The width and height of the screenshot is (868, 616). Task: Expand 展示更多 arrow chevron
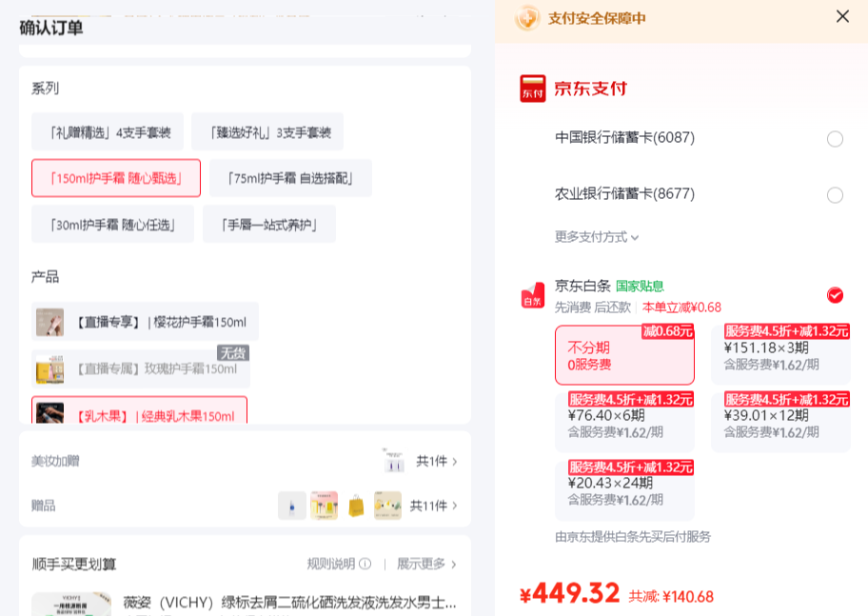[x=454, y=565]
